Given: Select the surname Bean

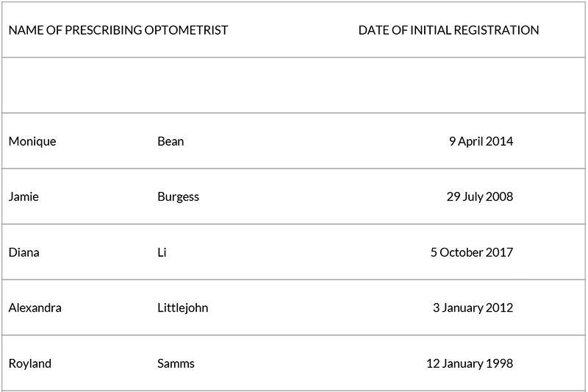Looking at the screenshot, I should 171,141.
